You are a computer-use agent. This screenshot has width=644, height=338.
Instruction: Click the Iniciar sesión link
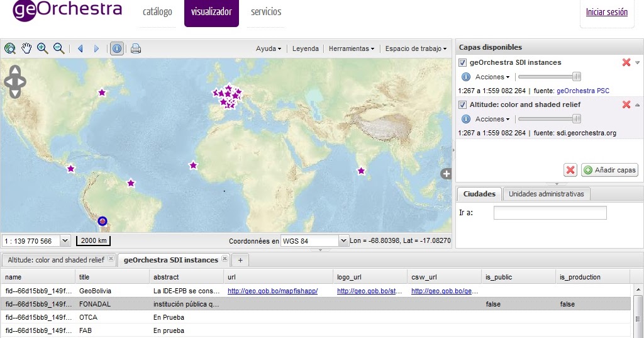pyautogui.click(x=606, y=12)
